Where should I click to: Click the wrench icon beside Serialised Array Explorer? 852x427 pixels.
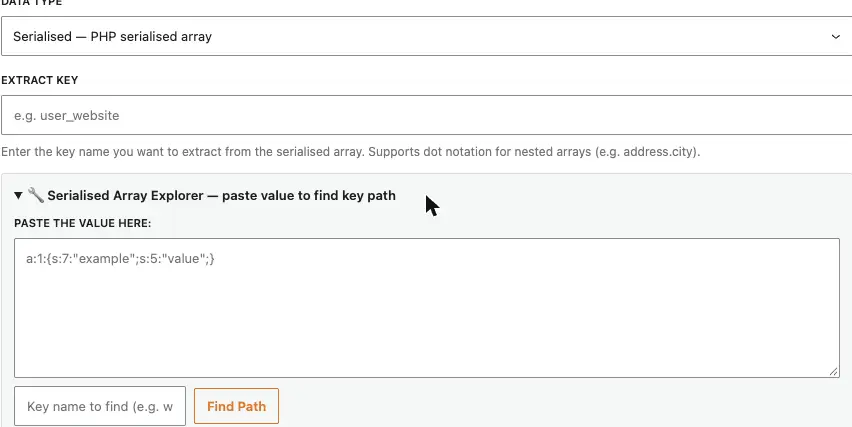point(36,195)
